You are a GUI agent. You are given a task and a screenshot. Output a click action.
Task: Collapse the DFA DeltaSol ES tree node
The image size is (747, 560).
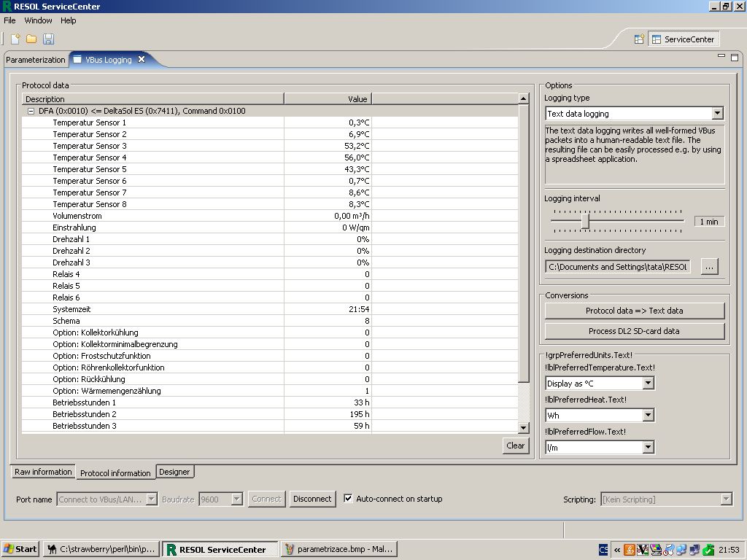tap(31, 111)
